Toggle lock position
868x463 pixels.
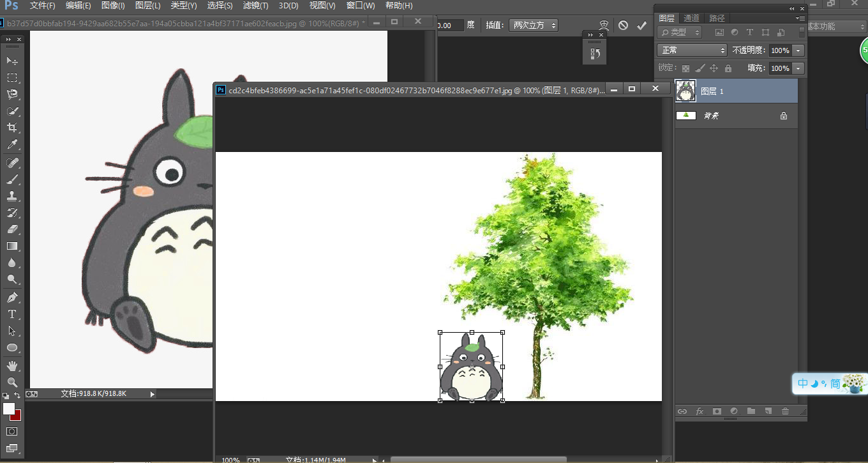(x=714, y=68)
